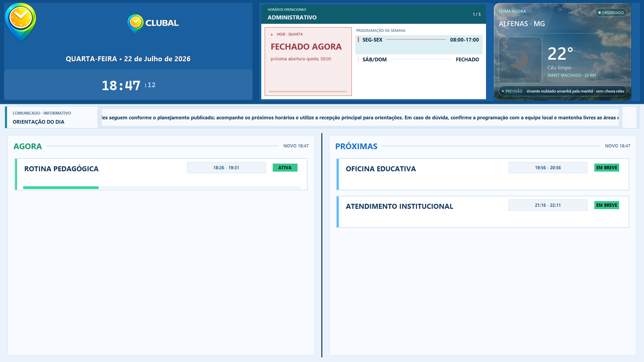
Task: Click the ATENDIMENTO INSTITUCIONAL title
Action: click(399, 206)
